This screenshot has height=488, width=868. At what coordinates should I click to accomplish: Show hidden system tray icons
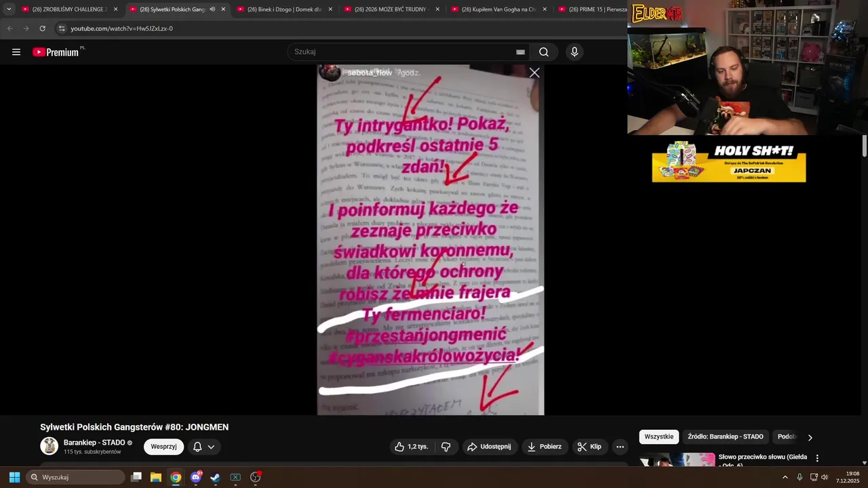coord(785,477)
